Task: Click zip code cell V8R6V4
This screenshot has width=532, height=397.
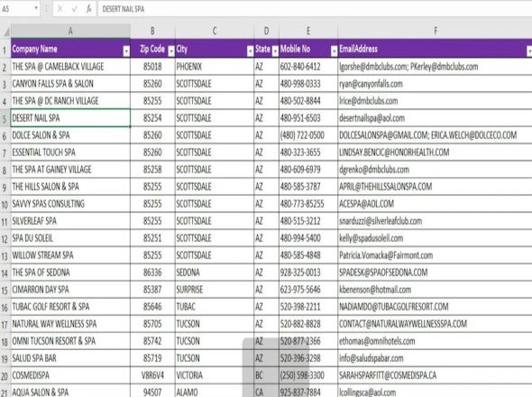Action: click(x=152, y=375)
